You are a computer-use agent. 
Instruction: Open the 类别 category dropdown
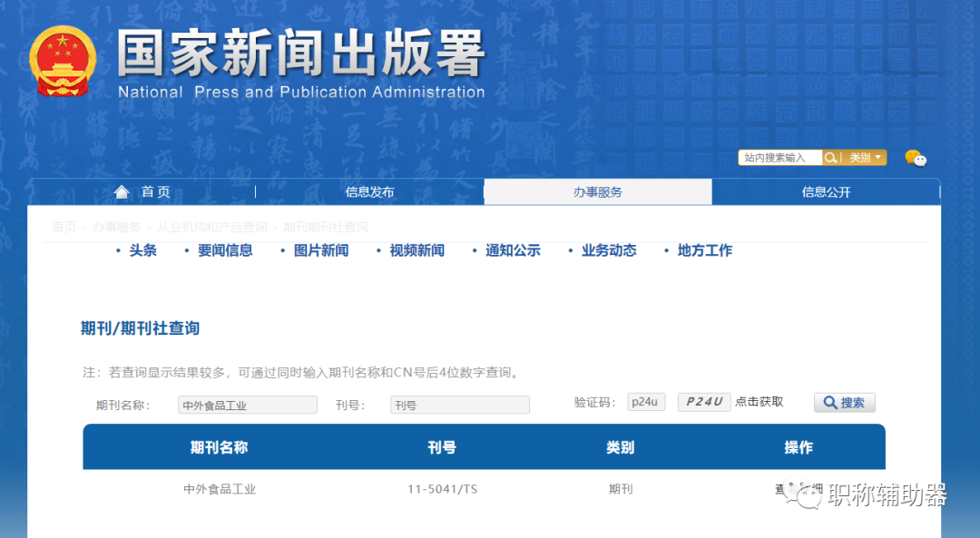[x=863, y=157]
